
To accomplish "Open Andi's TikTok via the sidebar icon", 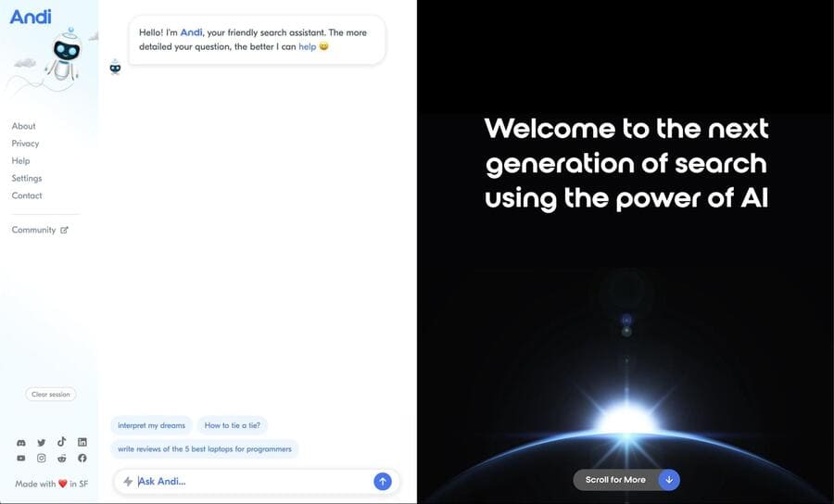I will click(x=62, y=442).
